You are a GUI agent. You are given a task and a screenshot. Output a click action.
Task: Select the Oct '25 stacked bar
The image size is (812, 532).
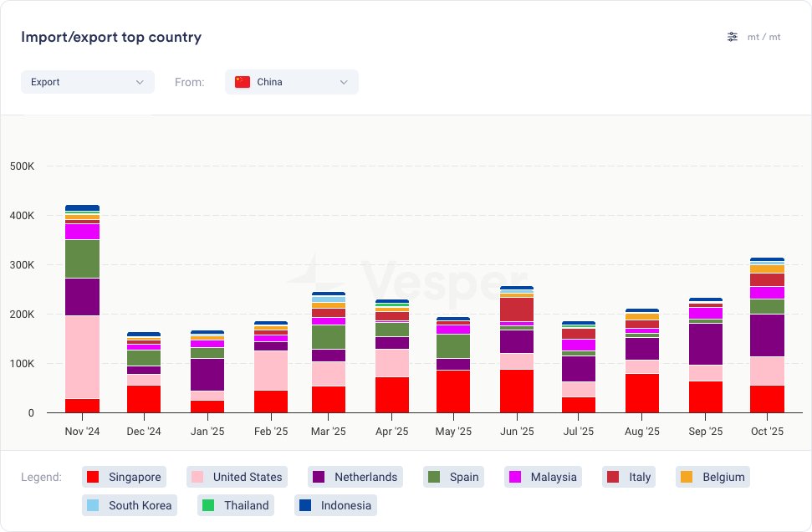click(x=767, y=335)
